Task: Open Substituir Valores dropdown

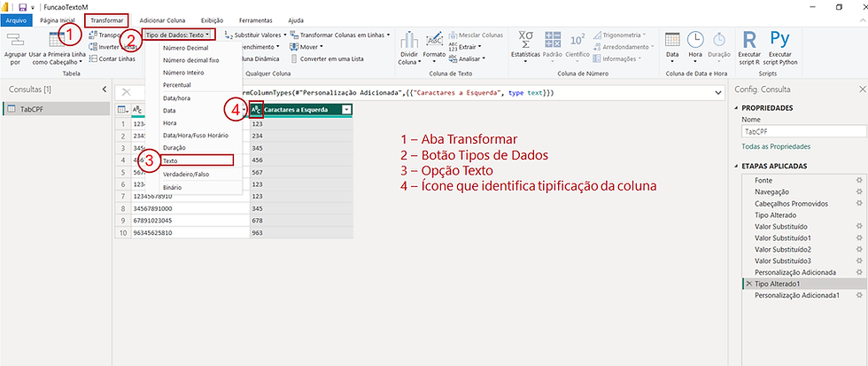Action: pos(255,35)
